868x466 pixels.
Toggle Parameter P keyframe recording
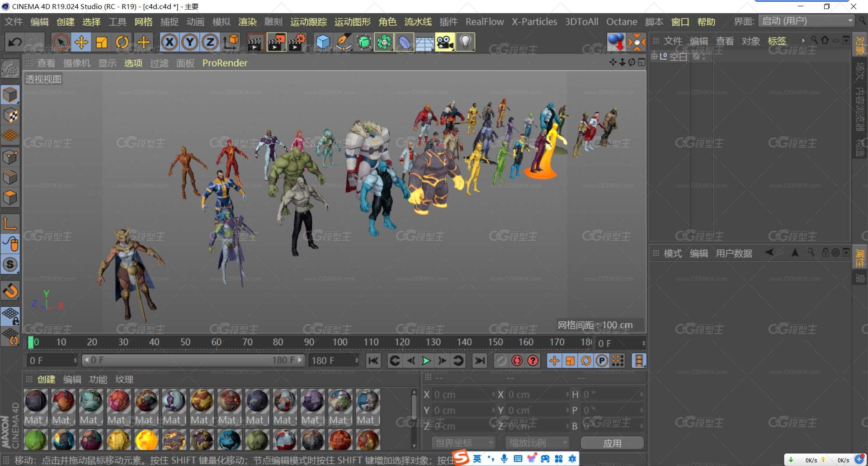602,361
